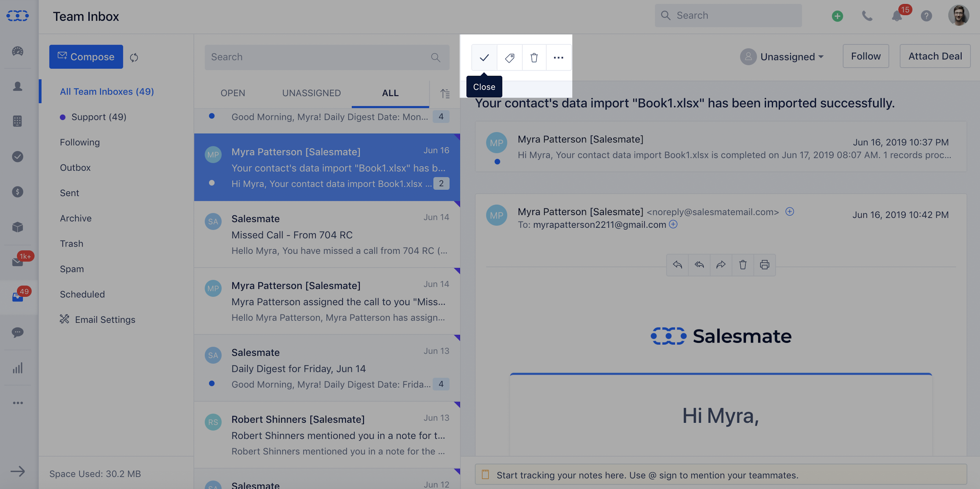
Task: Click the Compose button
Action: point(86,57)
